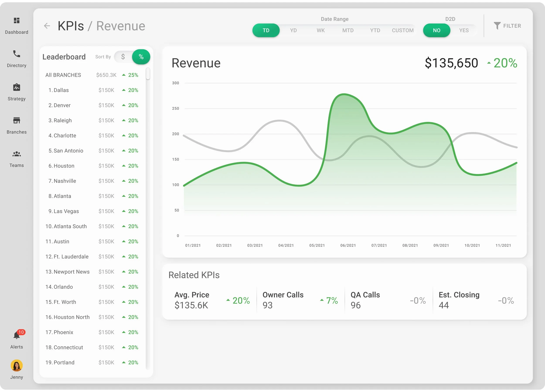Sort leaderboard by dollar amount
The image size is (545, 392).
coord(123,57)
